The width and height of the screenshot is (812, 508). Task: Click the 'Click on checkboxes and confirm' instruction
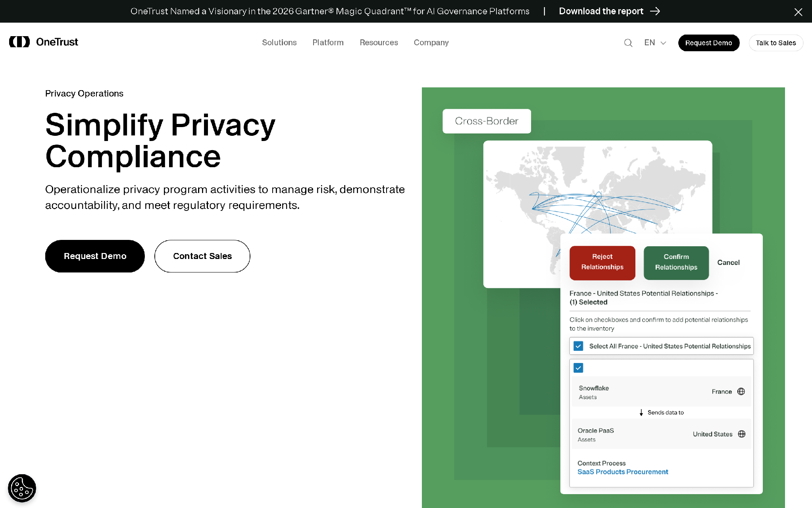(658, 324)
